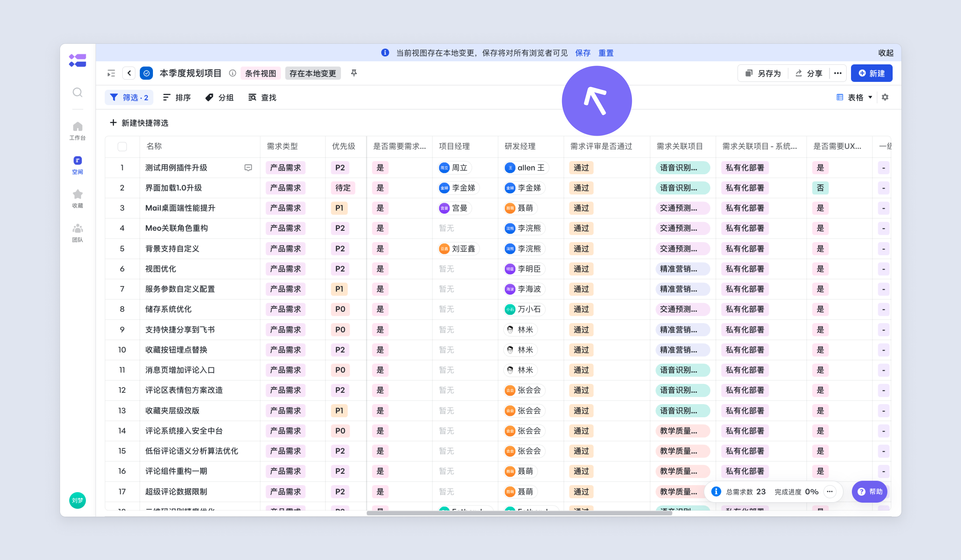Viewport: 961px width, 560px height.
Task: Edit P0 priority of 储存系统优化
Action: 340,309
